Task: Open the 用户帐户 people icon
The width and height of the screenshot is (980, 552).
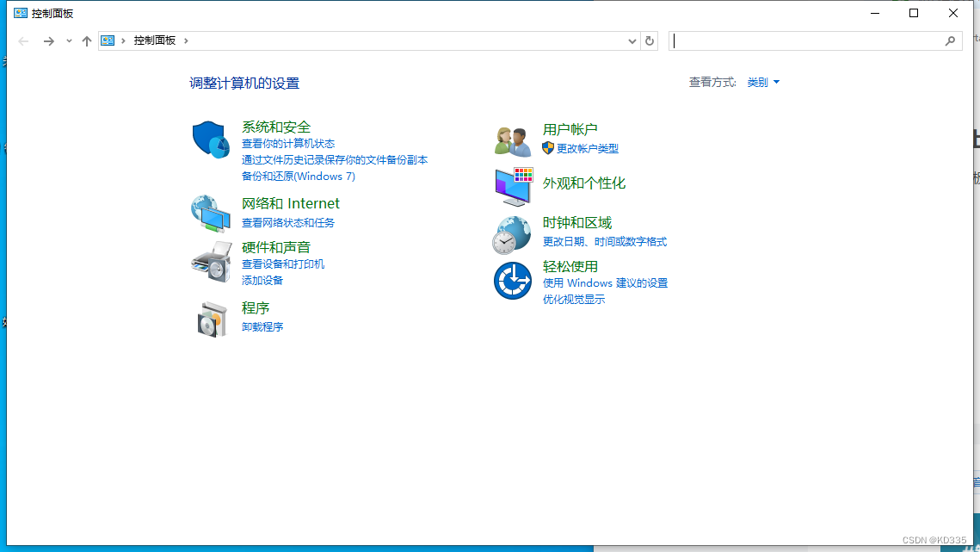Action: [513, 141]
